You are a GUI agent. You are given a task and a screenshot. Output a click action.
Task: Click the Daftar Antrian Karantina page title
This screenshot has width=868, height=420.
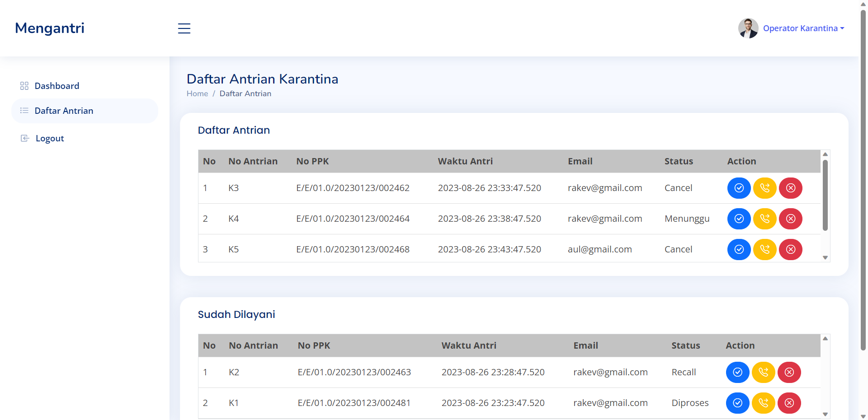pyautogui.click(x=263, y=79)
